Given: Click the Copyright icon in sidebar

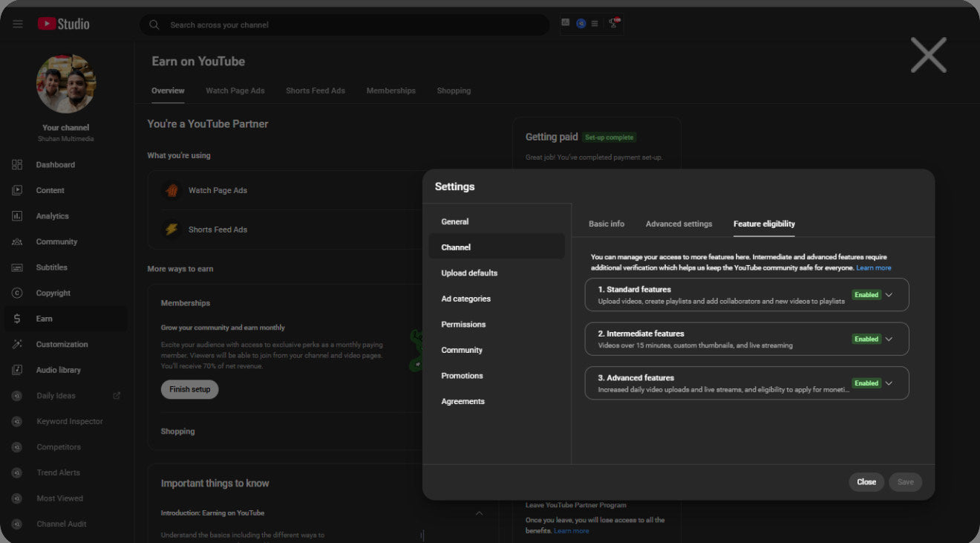Looking at the screenshot, I should (17, 293).
